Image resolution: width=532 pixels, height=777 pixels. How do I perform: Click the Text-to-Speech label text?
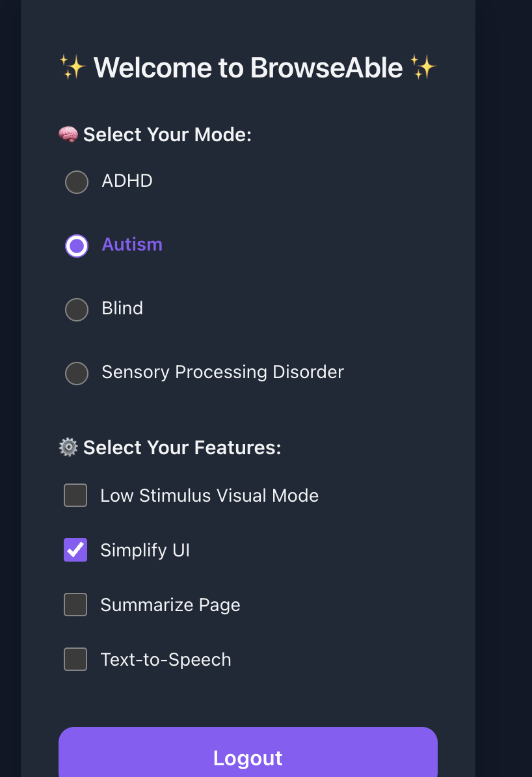[166, 660]
